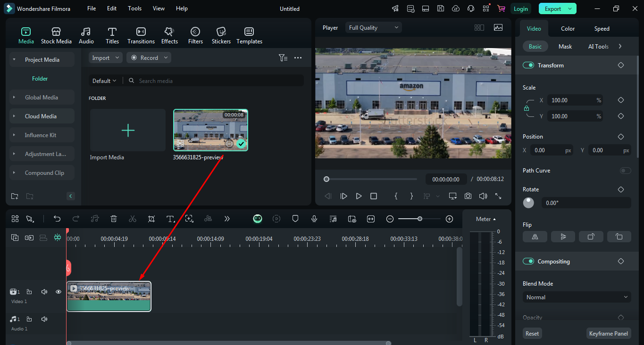Toggle the Scale aspect lock

click(x=527, y=108)
